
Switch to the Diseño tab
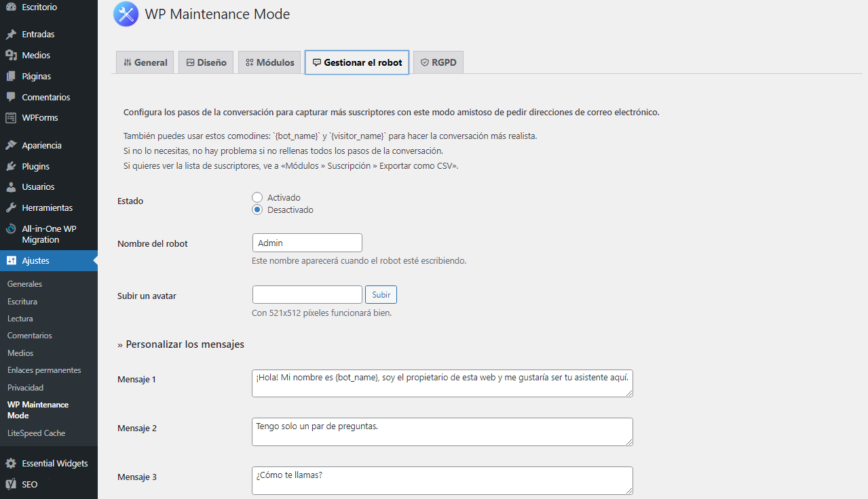206,62
